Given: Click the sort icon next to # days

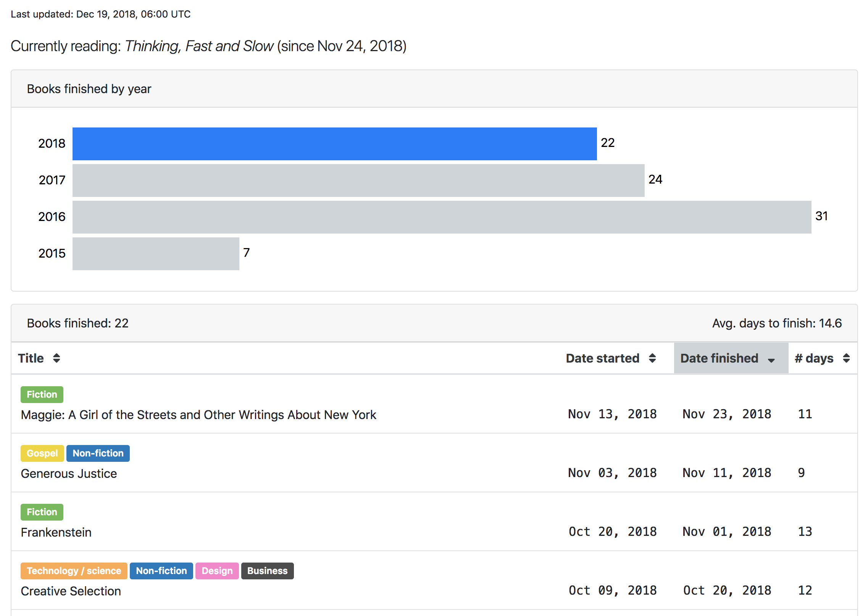Looking at the screenshot, I should coord(845,358).
